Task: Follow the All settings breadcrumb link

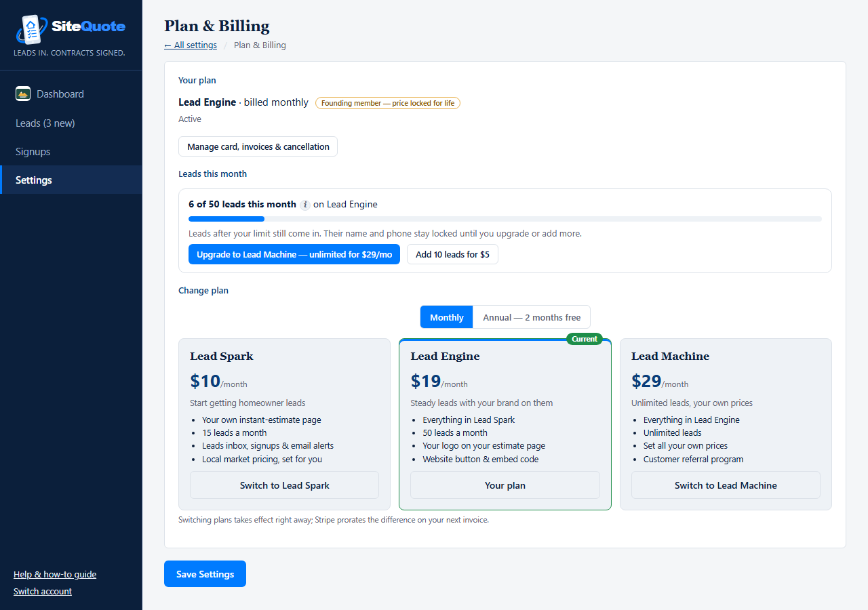Action: 191,45
